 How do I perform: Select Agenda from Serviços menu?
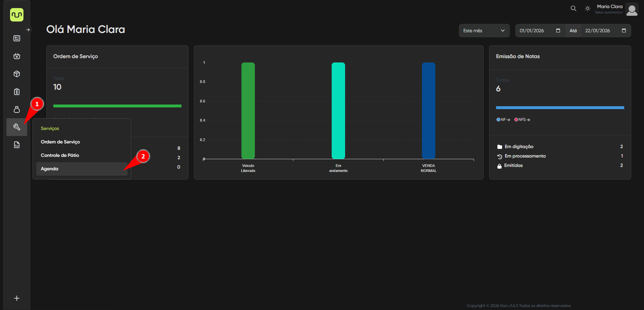tap(50, 169)
